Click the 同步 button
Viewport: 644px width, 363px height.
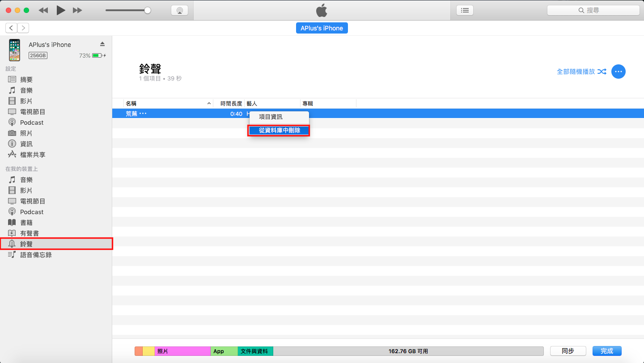pos(568,351)
